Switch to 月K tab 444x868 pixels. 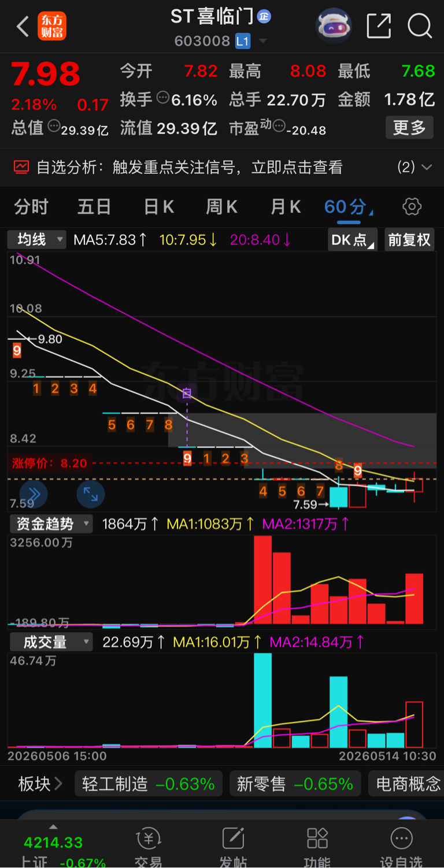[x=286, y=207]
